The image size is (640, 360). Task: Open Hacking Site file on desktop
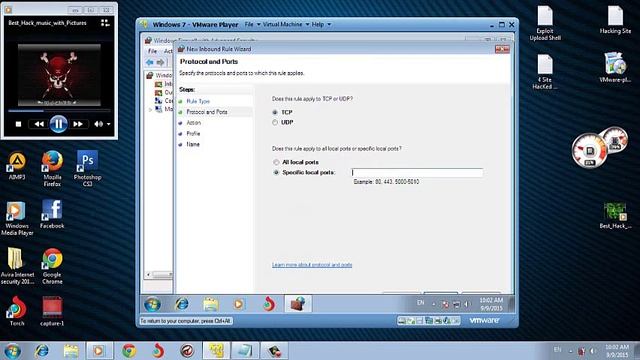(615, 20)
